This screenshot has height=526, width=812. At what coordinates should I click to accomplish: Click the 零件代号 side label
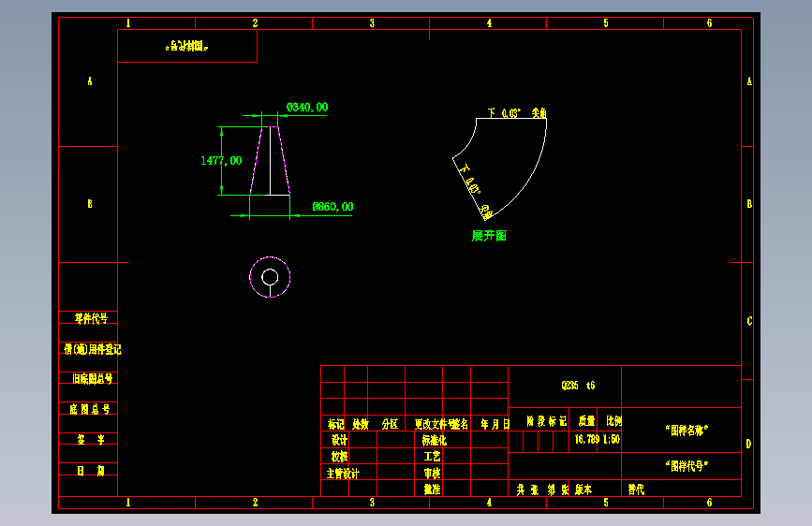(x=91, y=318)
